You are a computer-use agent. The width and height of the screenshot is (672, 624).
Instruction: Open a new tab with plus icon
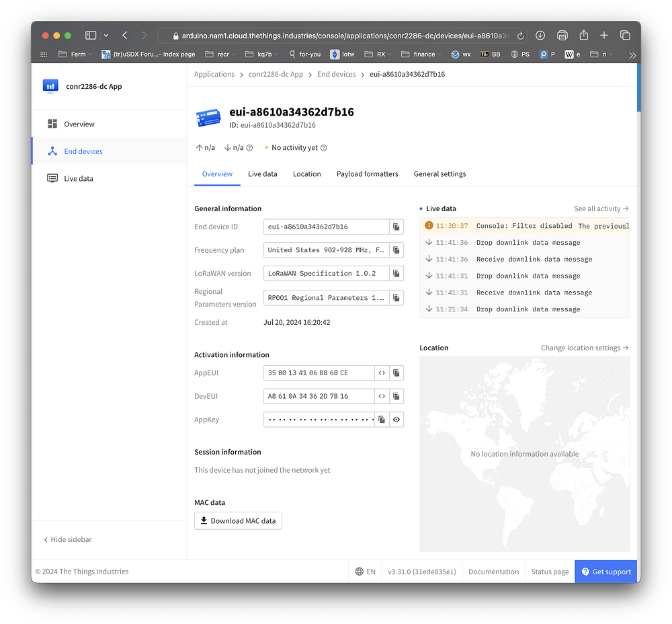point(604,36)
